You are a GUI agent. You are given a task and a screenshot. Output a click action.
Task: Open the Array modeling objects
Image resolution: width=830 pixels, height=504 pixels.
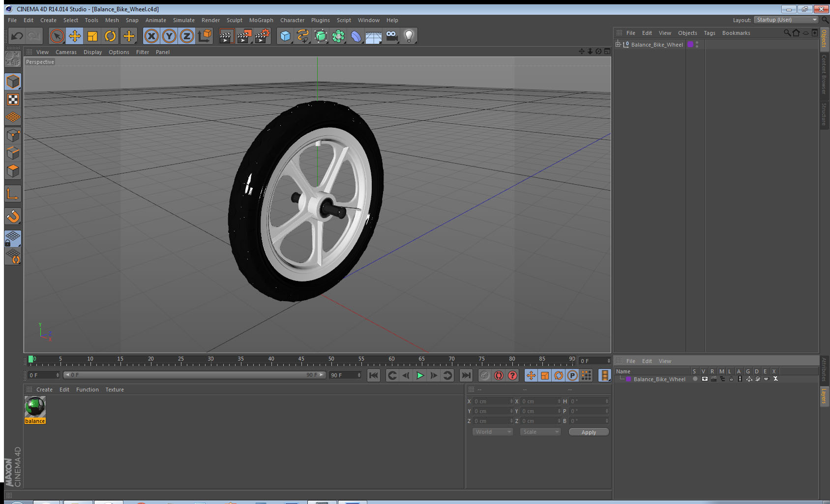click(x=338, y=36)
